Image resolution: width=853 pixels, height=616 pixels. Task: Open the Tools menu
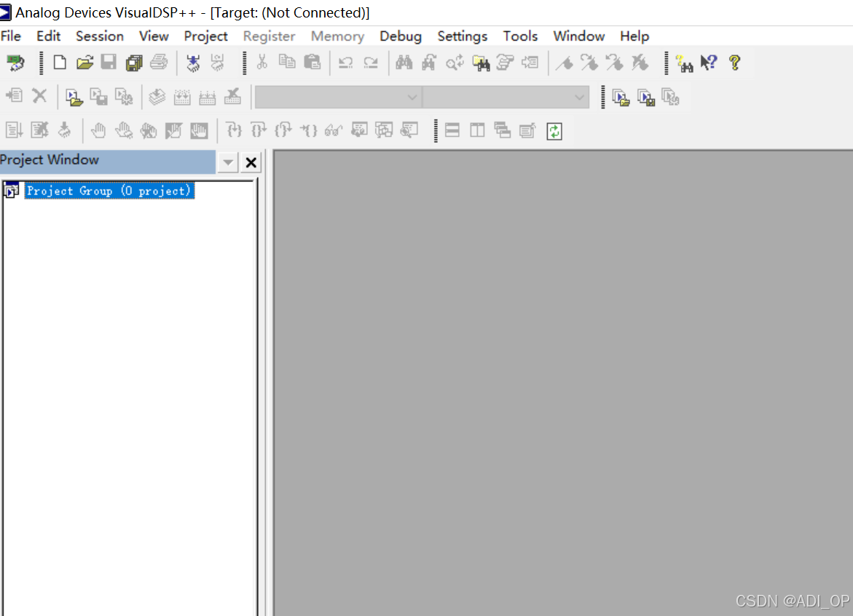point(520,36)
